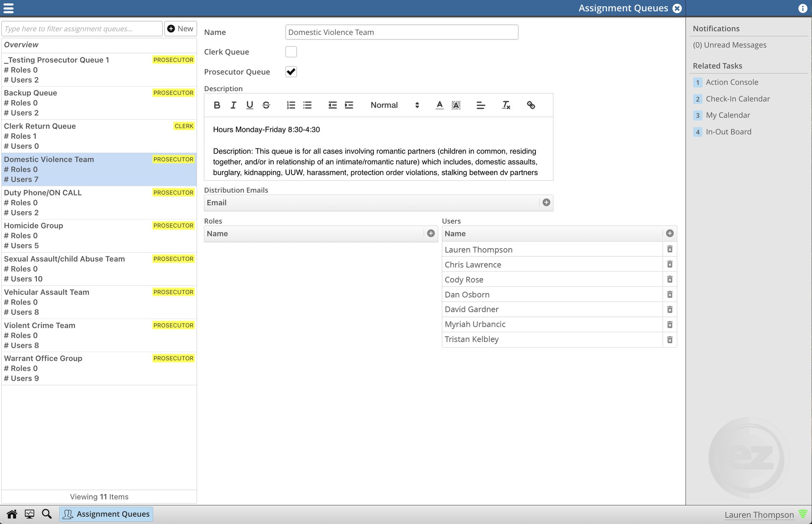Add a new user to queue

[x=670, y=233]
